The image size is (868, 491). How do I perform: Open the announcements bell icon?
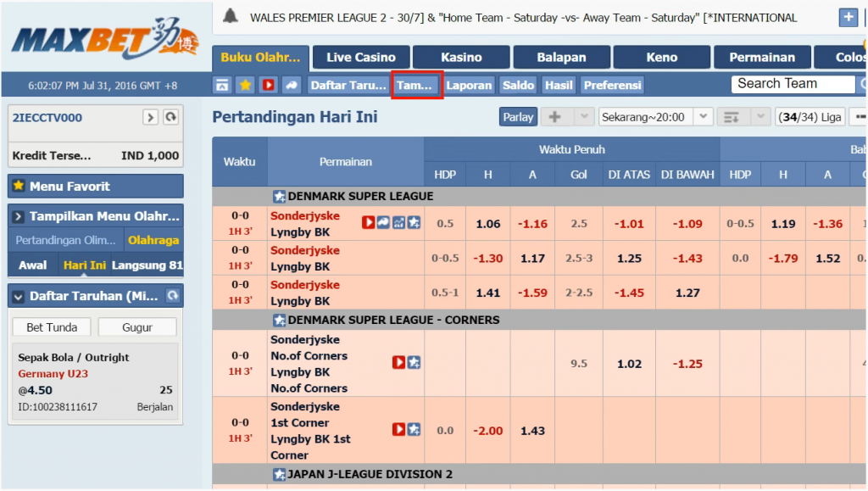coord(231,17)
